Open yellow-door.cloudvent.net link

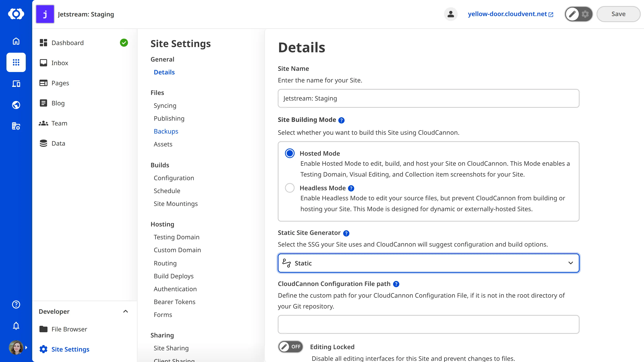pyautogui.click(x=511, y=14)
